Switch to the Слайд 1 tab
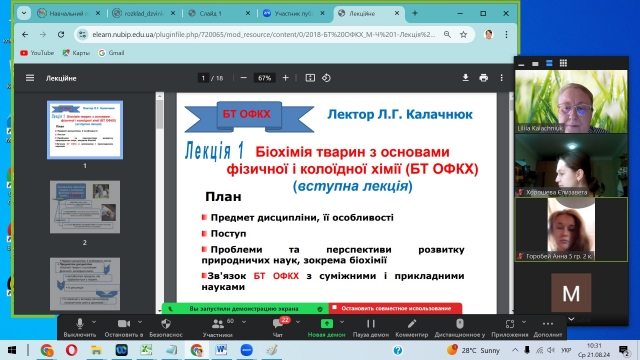Viewport: 640px width, 360px height. coord(219,13)
